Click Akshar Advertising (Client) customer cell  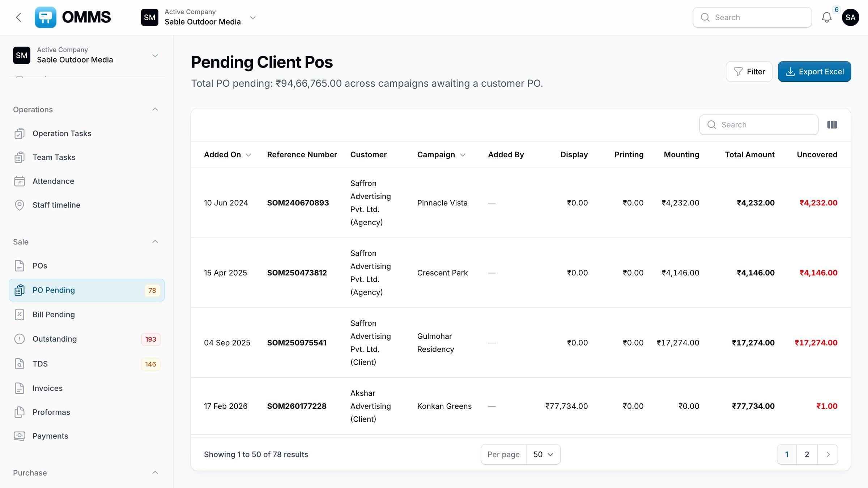(x=371, y=406)
